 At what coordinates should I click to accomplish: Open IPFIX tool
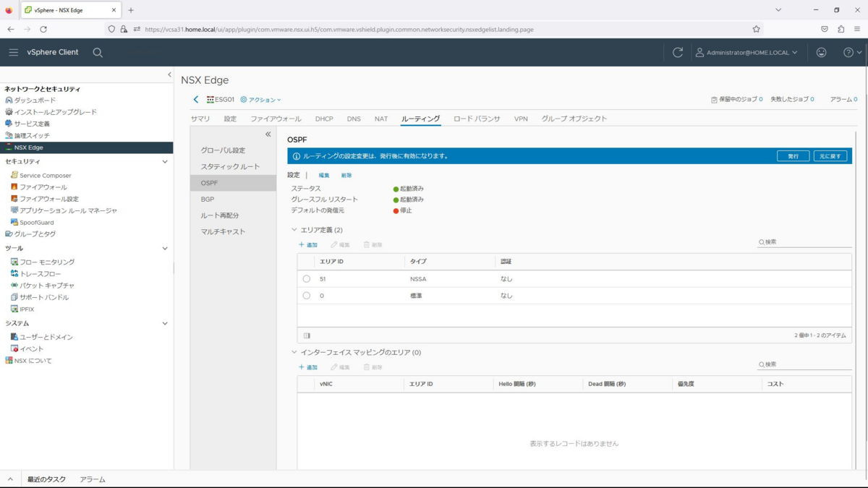tap(26, 309)
